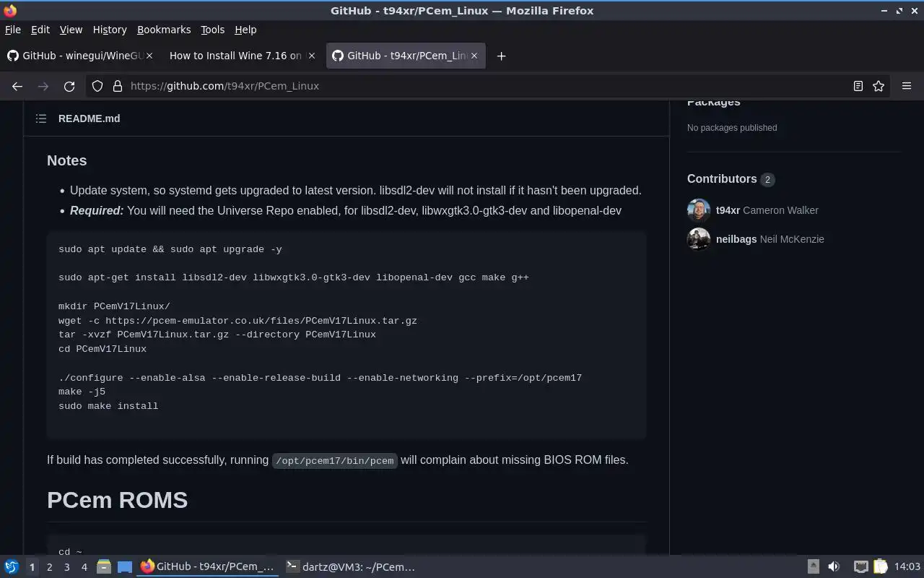Switch to How to Install Wine tab
The width and height of the screenshot is (924, 578).
tap(235, 56)
